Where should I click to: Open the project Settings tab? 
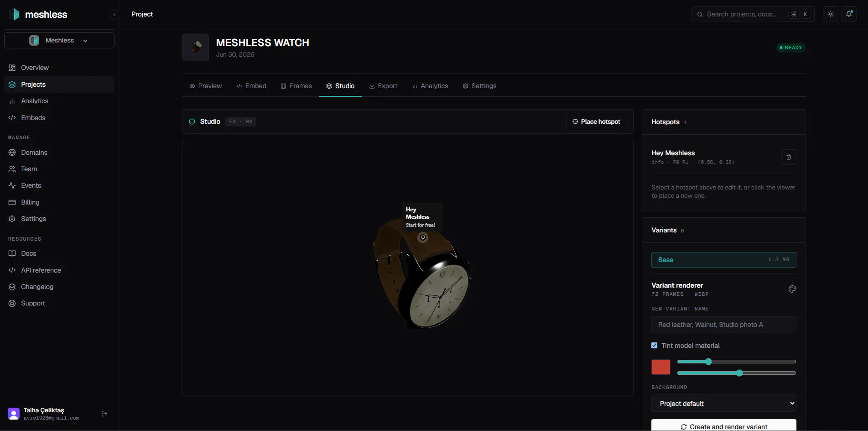coord(479,86)
